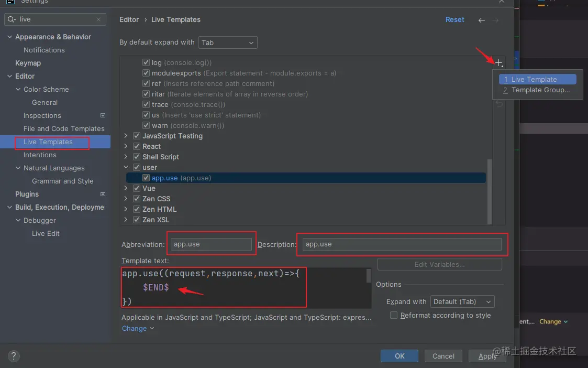
Task: Click the Apply button
Action: click(487, 356)
